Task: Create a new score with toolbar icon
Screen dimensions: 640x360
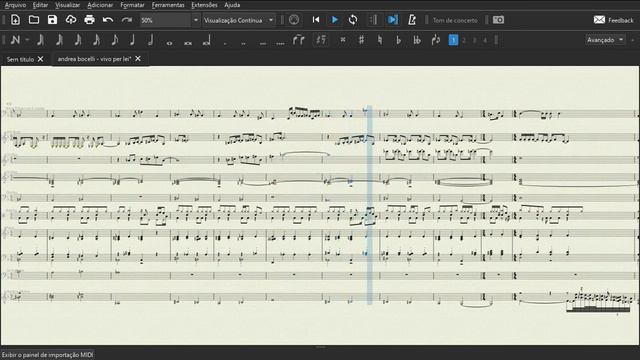Action: [15, 20]
